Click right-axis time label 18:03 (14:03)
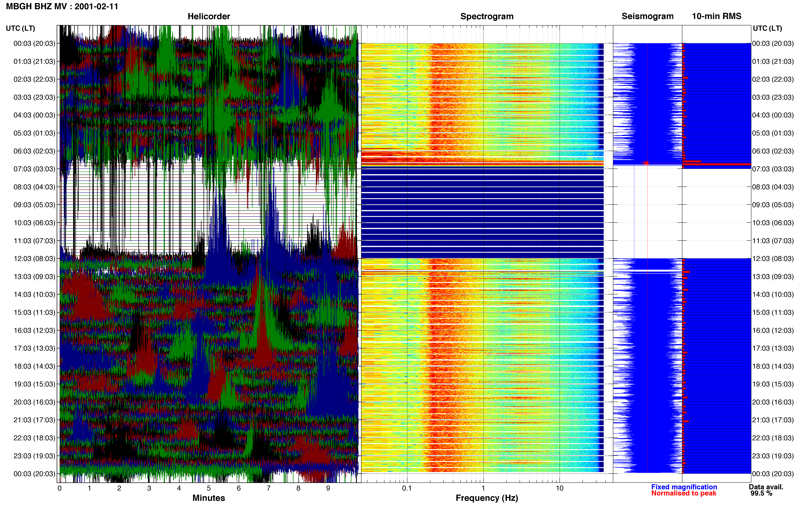 pos(773,366)
